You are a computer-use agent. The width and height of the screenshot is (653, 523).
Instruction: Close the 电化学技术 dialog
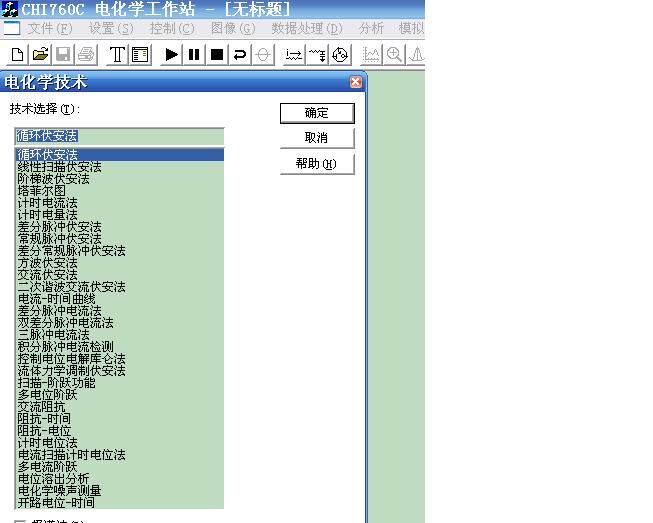(x=356, y=82)
